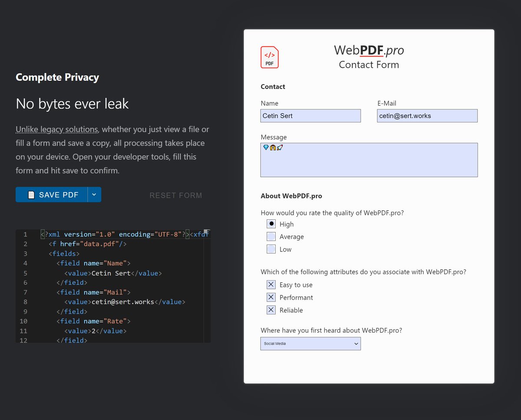Click the code editor minimap strip

[207, 286]
